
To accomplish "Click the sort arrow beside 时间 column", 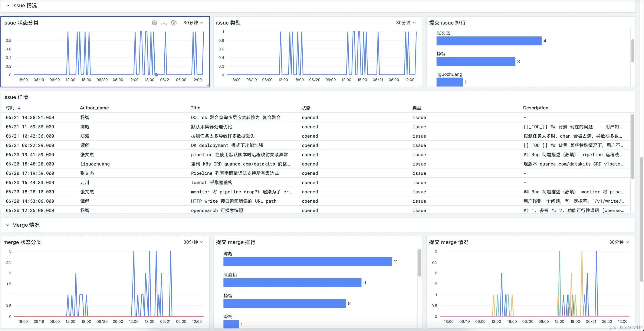I will pos(19,108).
